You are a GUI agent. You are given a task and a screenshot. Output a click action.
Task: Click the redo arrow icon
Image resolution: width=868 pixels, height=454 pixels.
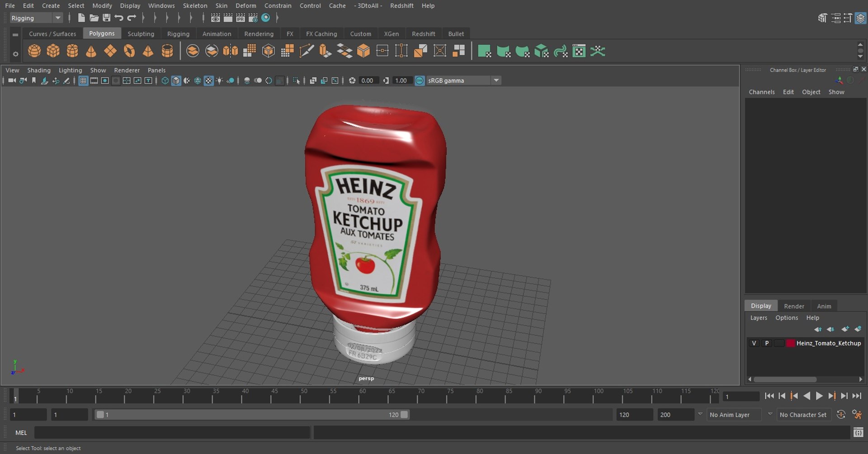coord(132,18)
